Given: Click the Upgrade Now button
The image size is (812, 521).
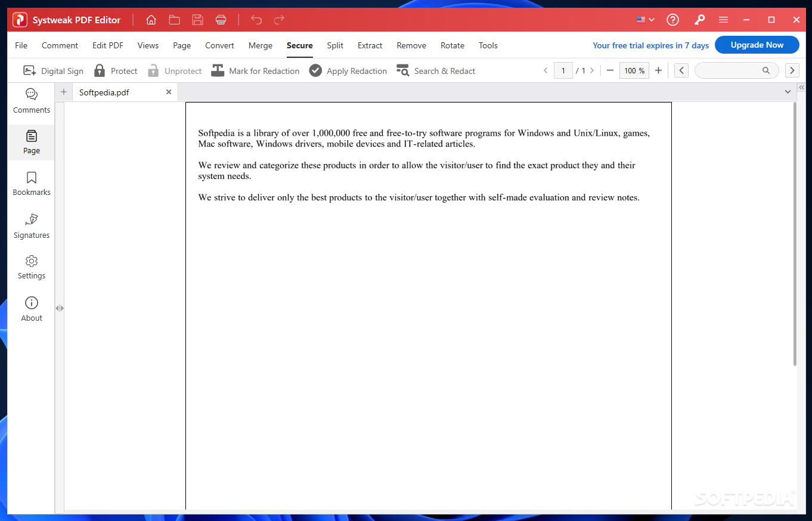Looking at the screenshot, I should click(x=757, y=45).
